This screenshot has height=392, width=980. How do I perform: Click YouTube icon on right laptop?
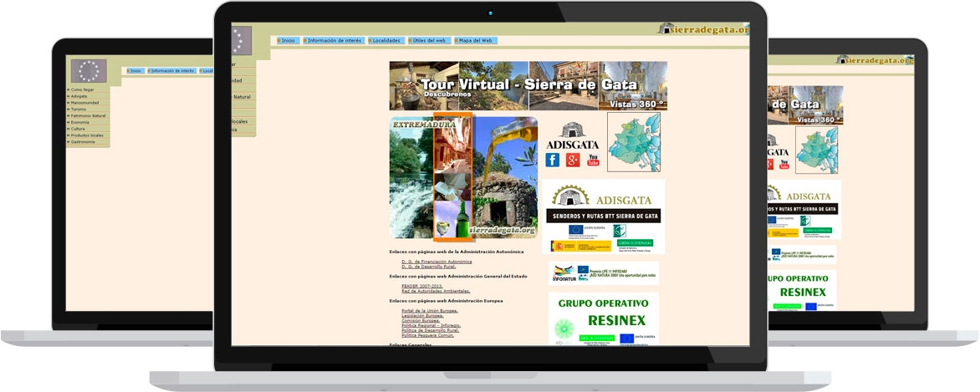click(783, 165)
